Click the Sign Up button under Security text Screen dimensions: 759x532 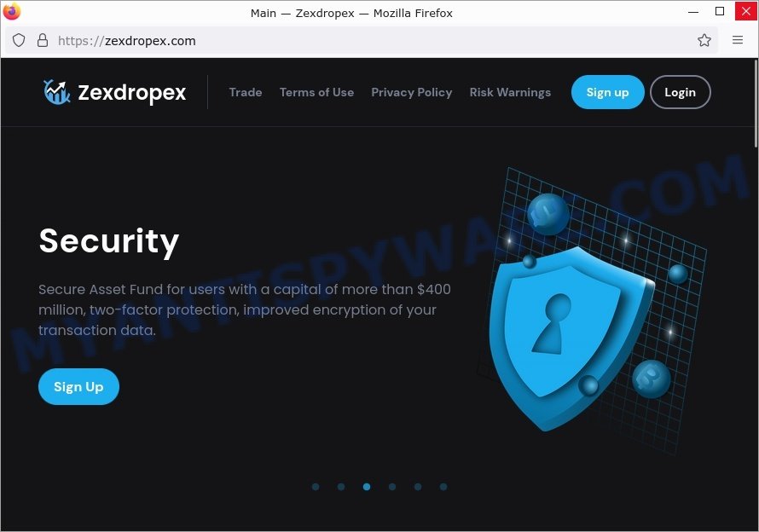78,387
